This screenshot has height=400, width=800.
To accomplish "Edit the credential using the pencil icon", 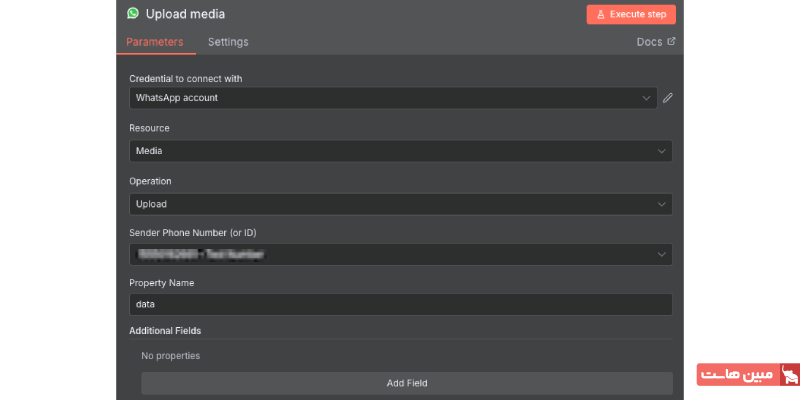I will pyautogui.click(x=668, y=98).
